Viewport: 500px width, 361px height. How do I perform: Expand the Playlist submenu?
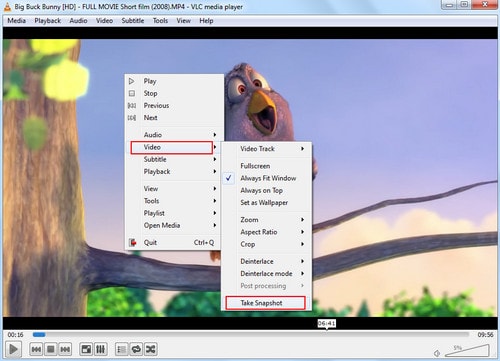coord(174,213)
